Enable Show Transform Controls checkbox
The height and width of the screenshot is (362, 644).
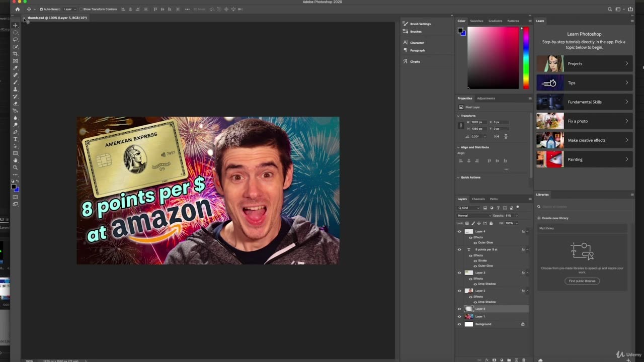(80, 9)
